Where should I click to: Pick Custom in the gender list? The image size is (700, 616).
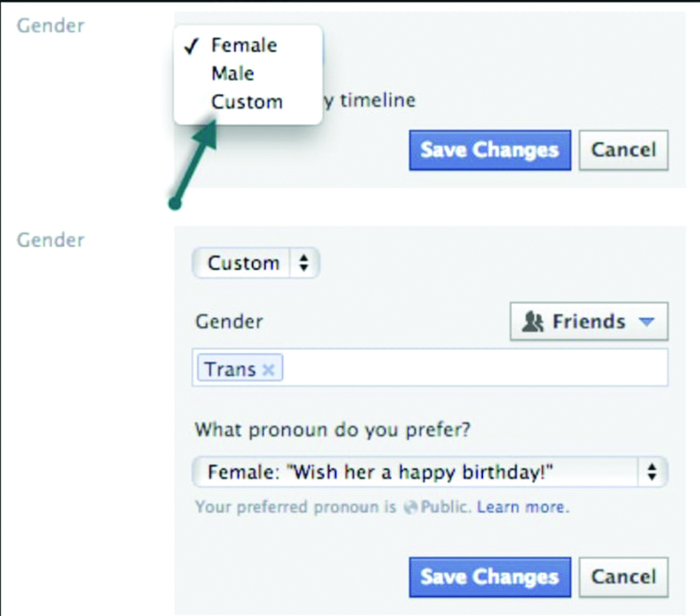tap(247, 102)
